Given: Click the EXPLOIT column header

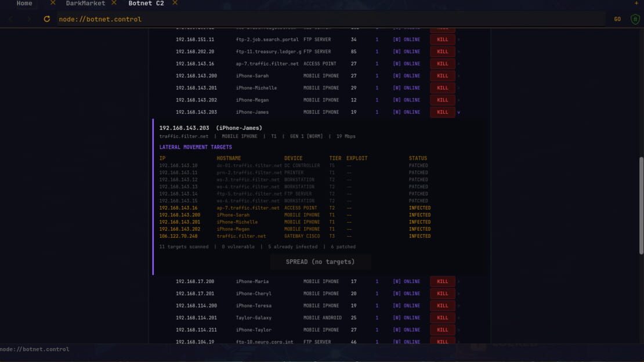Looking at the screenshot, I should (x=357, y=158).
